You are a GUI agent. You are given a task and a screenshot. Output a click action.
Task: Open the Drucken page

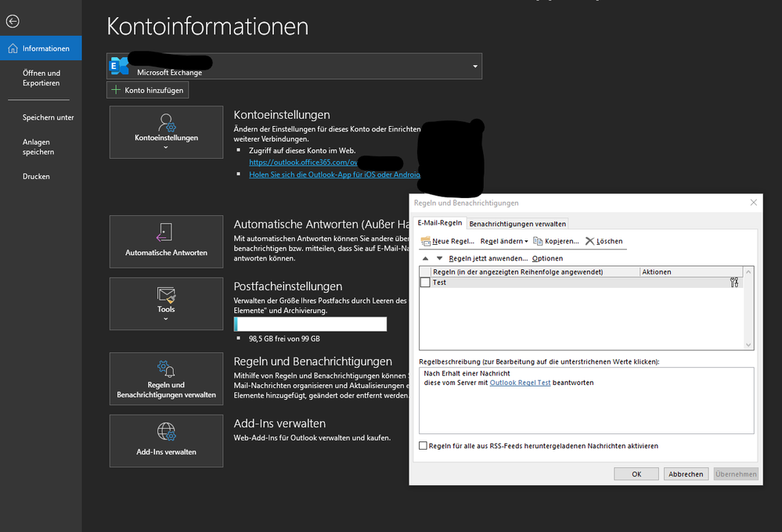click(x=36, y=177)
